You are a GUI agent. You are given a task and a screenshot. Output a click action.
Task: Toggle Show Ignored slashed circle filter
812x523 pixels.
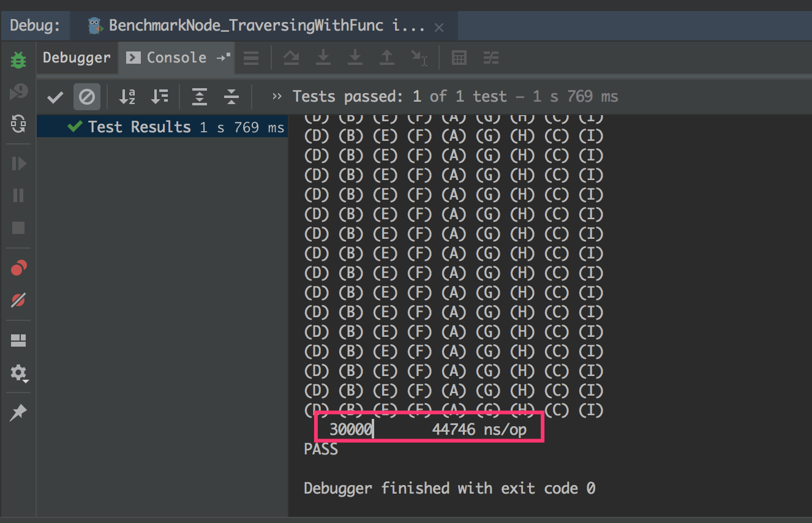pos(87,97)
